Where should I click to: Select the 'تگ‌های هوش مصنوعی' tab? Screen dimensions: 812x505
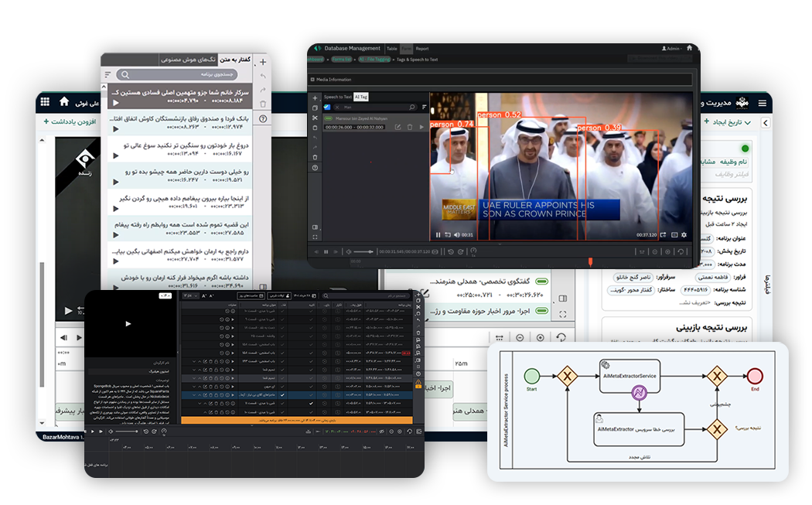click(188, 60)
